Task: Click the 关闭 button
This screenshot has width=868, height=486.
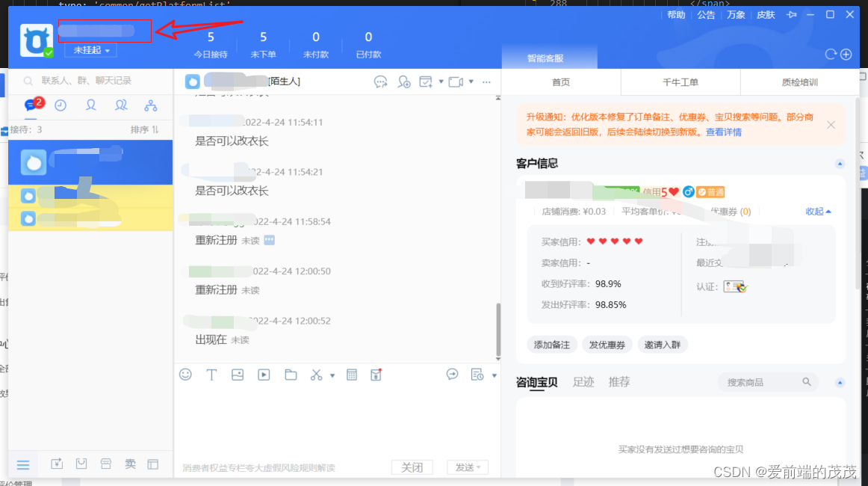Action: click(x=412, y=468)
